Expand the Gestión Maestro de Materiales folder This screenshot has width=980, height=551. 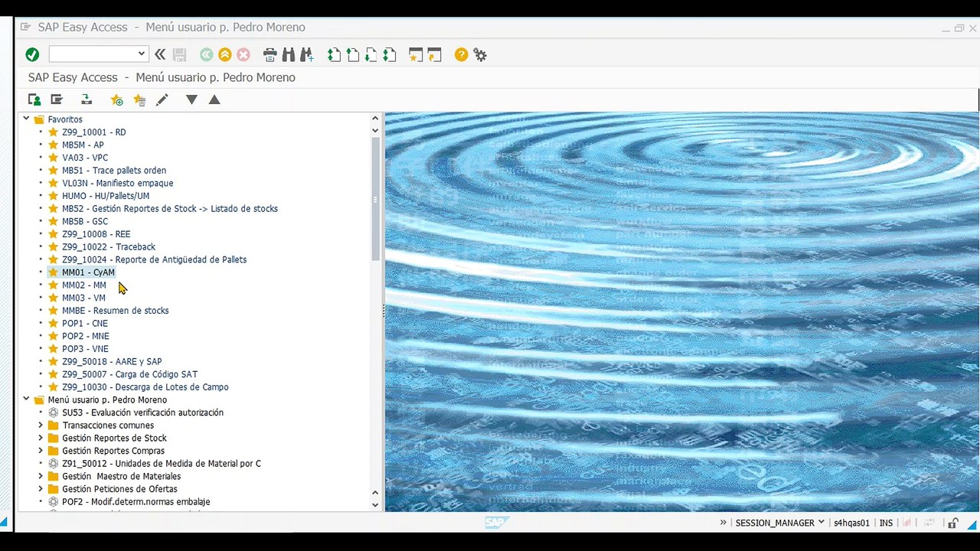point(41,476)
